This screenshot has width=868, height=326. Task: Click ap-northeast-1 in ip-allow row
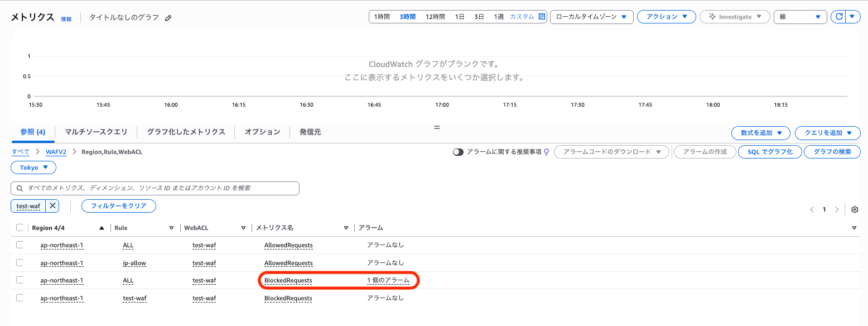click(62, 263)
